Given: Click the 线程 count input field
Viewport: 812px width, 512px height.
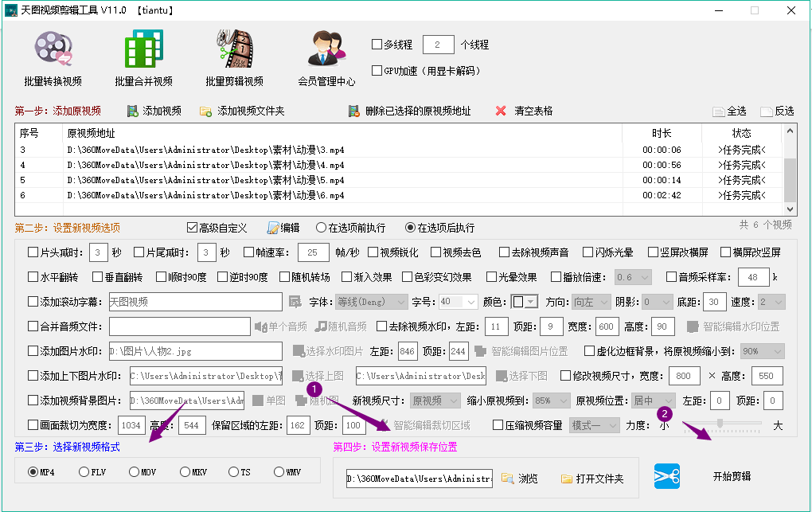Looking at the screenshot, I should coord(438,45).
